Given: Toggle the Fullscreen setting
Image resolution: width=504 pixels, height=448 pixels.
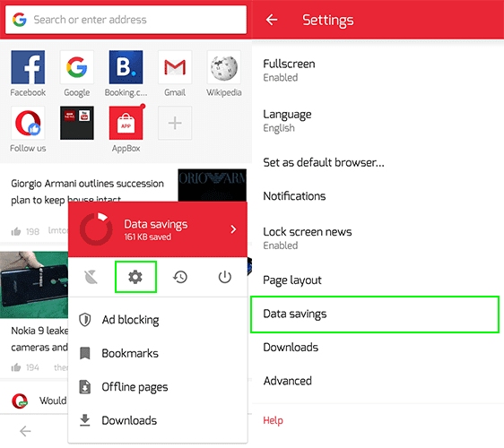Looking at the screenshot, I should click(x=378, y=70).
